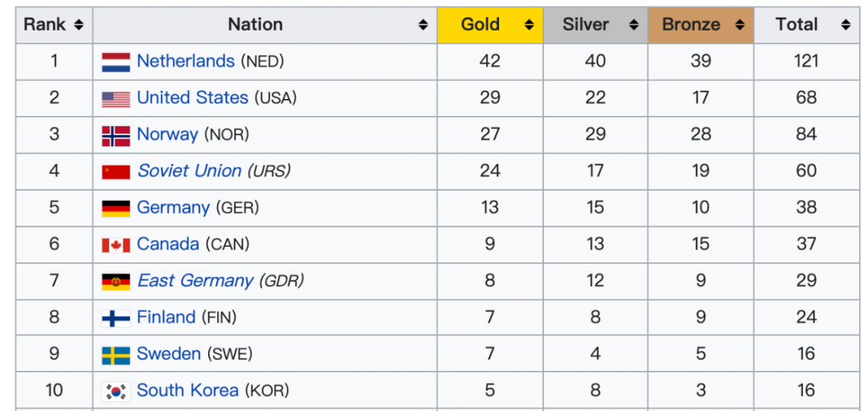Click the Norway flag icon
Screen dimensions: 868x411
point(116,135)
